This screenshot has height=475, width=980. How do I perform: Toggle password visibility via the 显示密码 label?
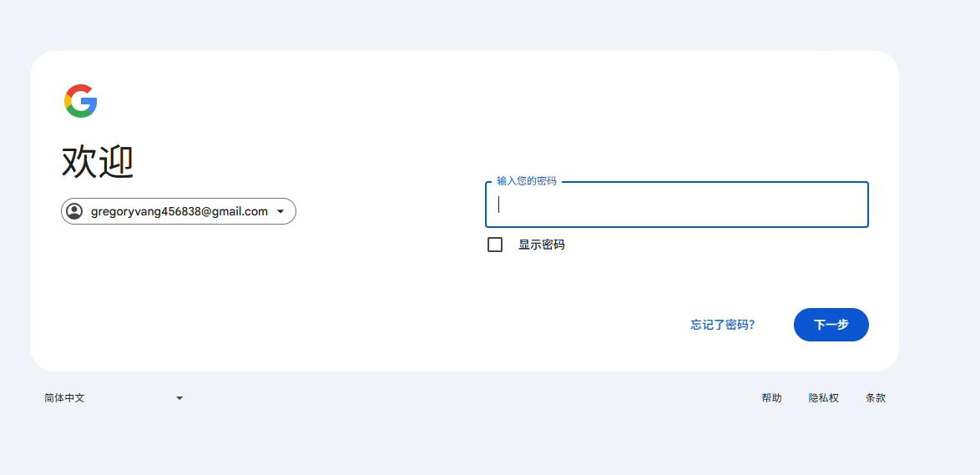pyautogui.click(x=541, y=245)
